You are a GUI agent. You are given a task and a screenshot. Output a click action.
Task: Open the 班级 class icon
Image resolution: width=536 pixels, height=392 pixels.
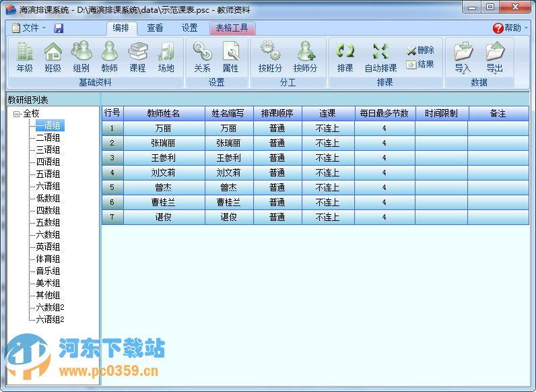click(53, 57)
